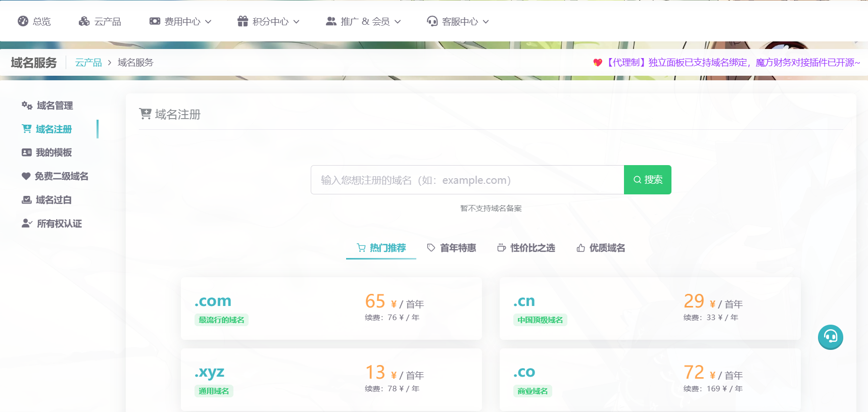The height and width of the screenshot is (412, 868).
Task: Click the heart icon for 免费二级域名
Action: (26, 176)
